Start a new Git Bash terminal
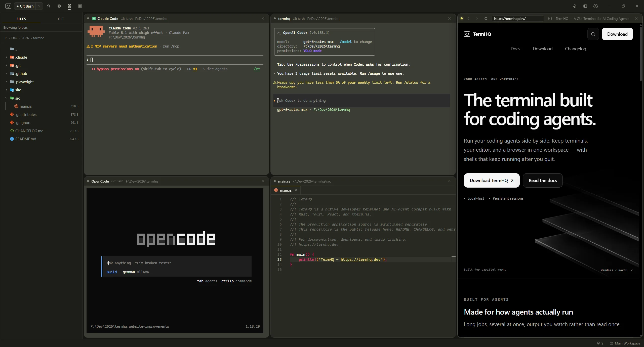 coord(25,6)
